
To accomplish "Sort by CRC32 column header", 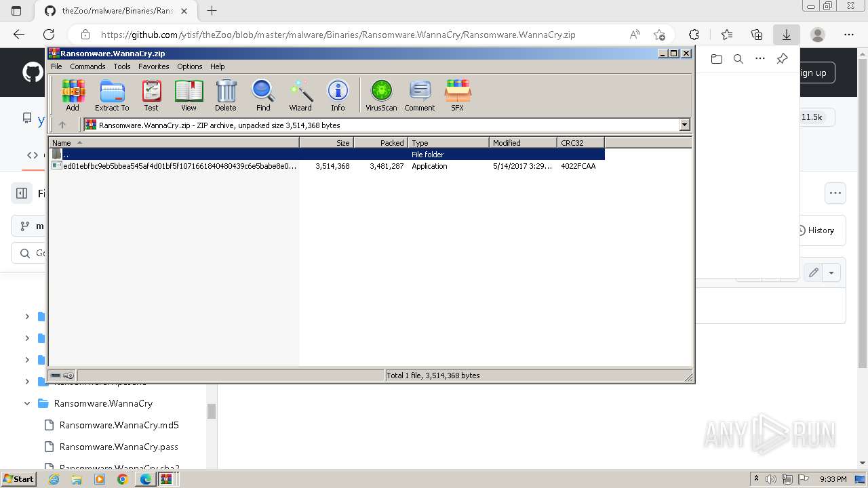I will point(580,142).
